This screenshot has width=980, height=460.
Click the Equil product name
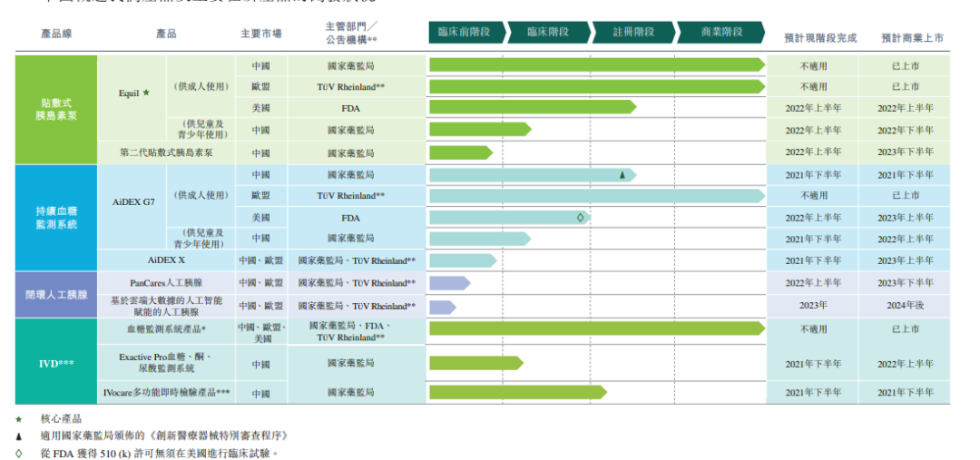pos(129,93)
